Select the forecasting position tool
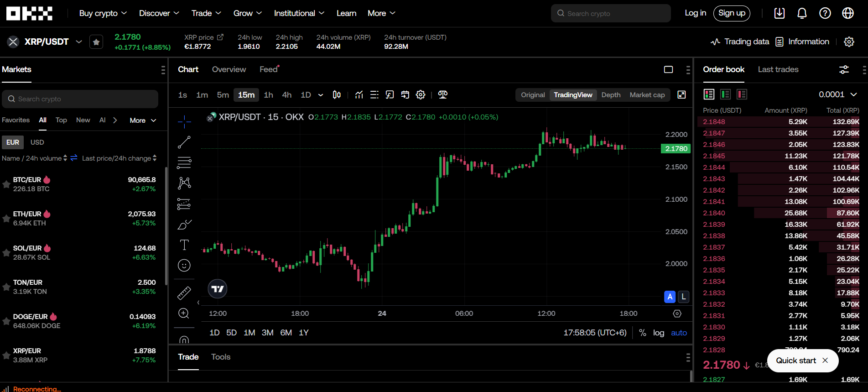 point(184,204)
